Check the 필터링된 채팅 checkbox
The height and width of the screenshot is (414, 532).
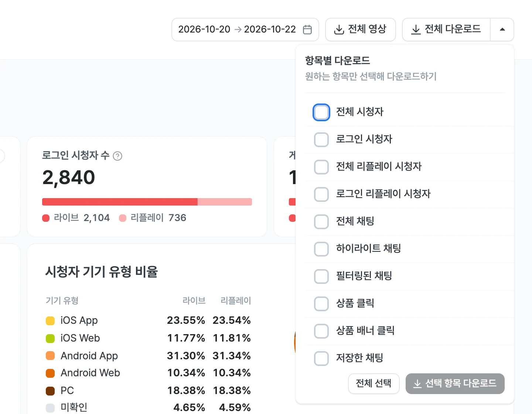click(x=321, y=276)
